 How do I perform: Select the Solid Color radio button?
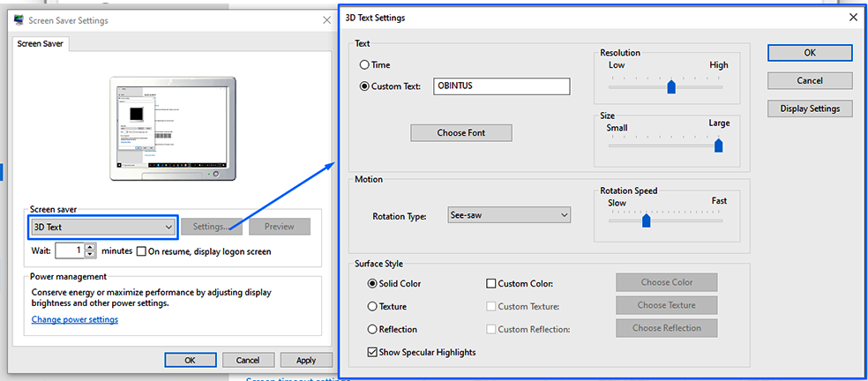point(372,283)
